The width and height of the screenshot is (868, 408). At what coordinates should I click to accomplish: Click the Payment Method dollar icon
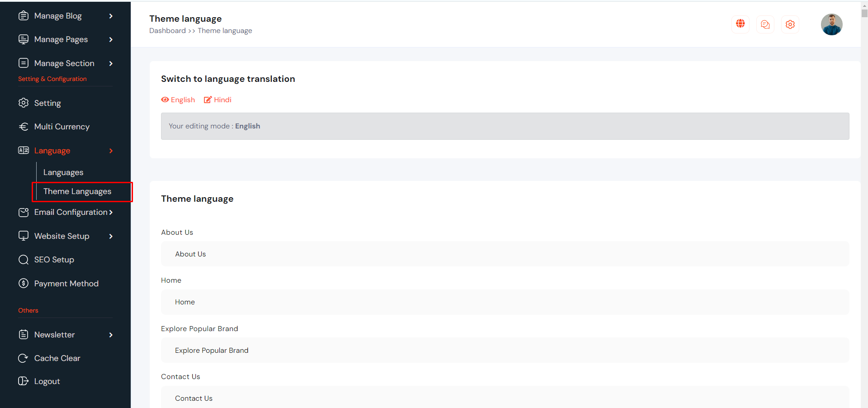click(x=23, y=284)
